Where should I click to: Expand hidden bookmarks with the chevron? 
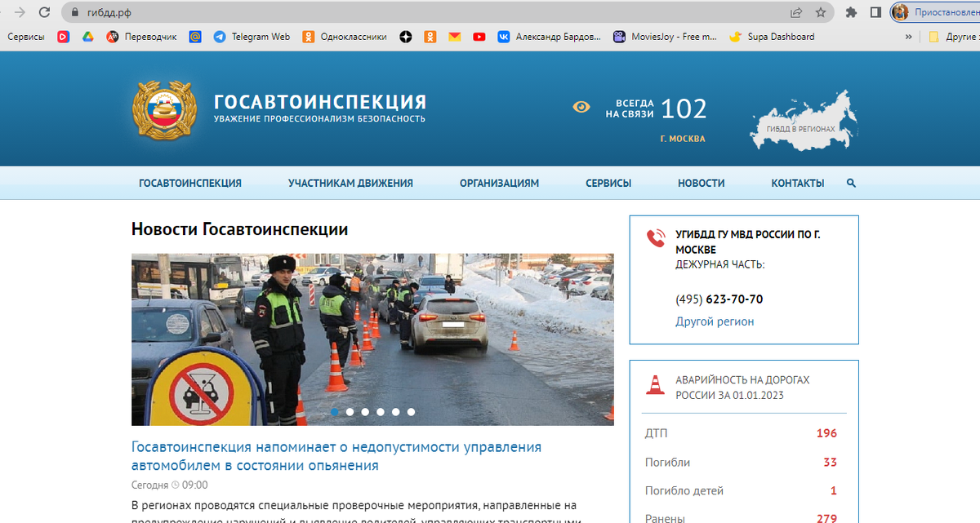(x=907, y=37)
